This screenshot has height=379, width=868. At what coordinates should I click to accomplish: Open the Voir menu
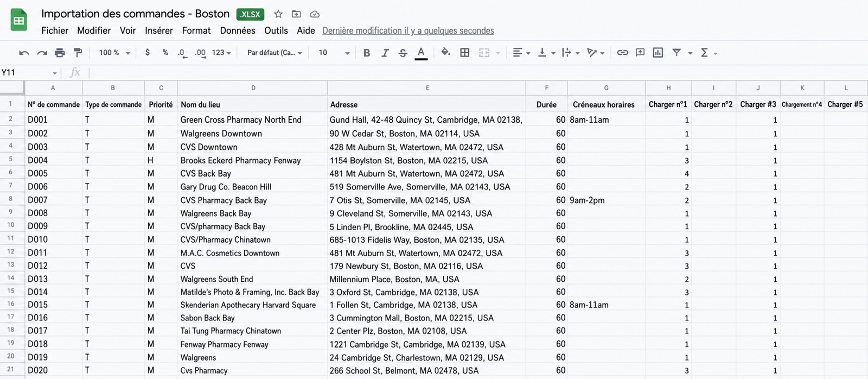[128, 30]
